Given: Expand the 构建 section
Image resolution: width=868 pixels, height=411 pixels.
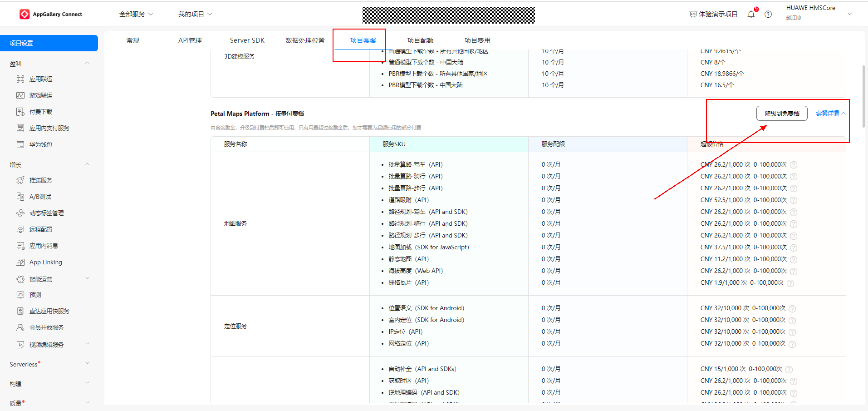Looking at the screenshot, I should 88,383.
